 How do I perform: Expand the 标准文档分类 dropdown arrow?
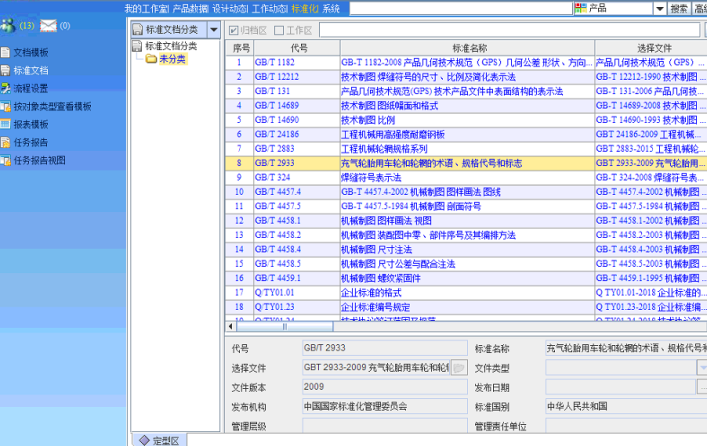[213, 31]
